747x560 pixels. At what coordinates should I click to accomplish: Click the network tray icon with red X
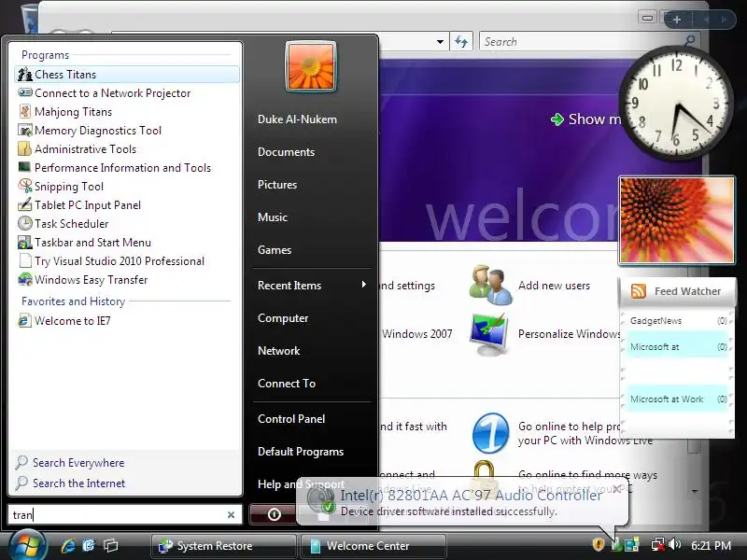pyautogui.click(x=658, y=544)
